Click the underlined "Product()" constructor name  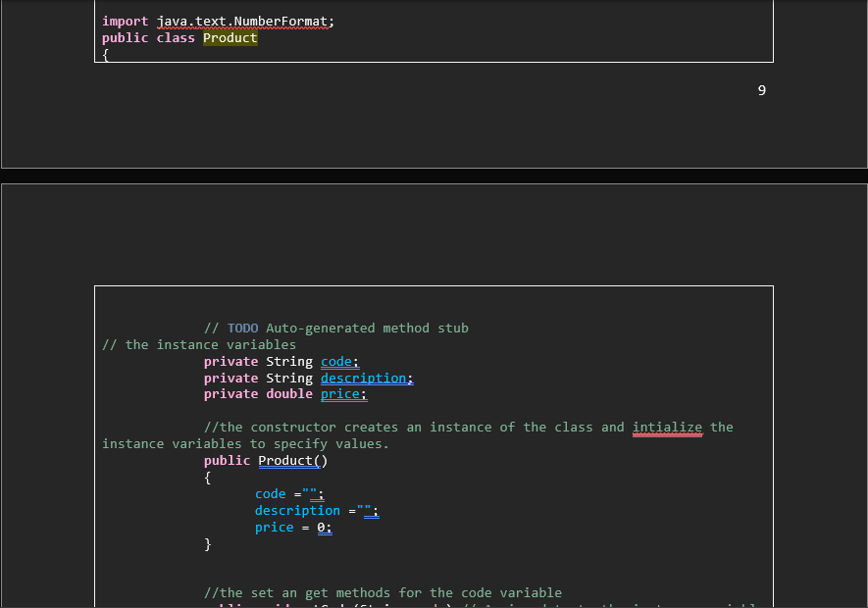tap(291, 460)
